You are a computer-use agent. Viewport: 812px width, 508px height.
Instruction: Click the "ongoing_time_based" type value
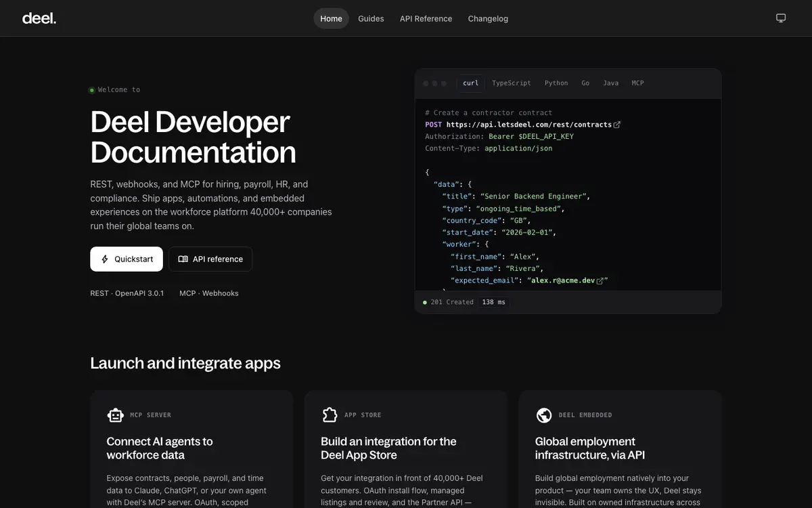[x=518, y=209]
